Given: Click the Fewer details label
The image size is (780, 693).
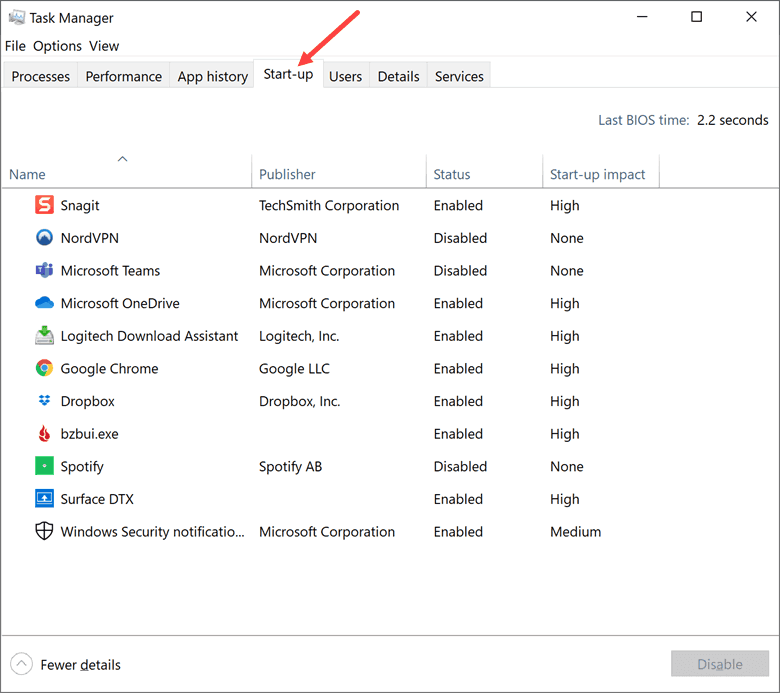Looking at the screenshot, I should 81,665.
